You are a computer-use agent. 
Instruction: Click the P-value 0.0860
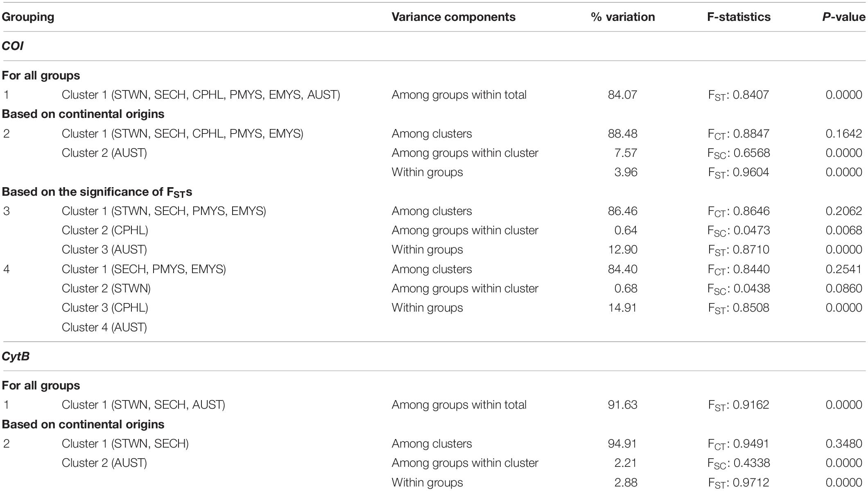pyautogui.click(x=844, y=289)
